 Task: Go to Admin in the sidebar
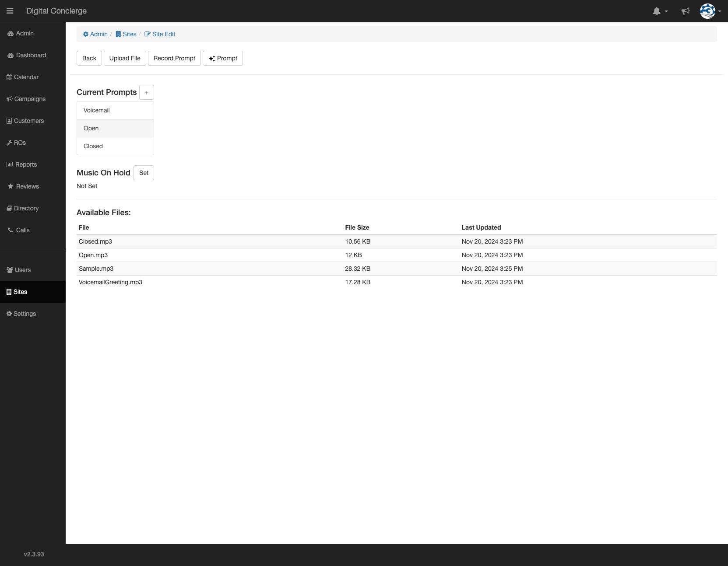[x=33, y=33]
